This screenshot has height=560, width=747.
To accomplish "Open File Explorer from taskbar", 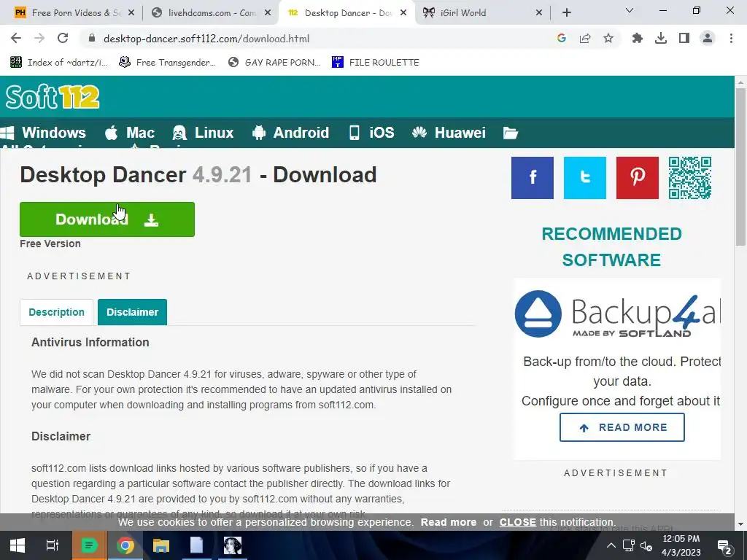I will pos(161,545).
